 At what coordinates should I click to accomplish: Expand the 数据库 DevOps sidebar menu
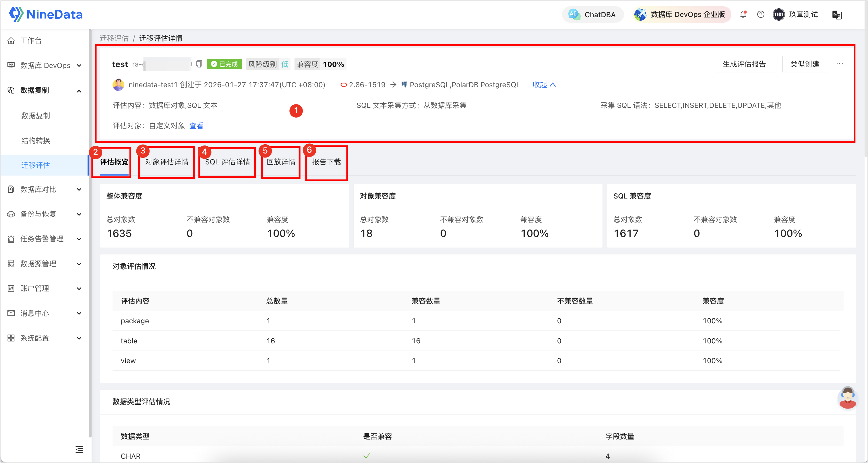(45, 65)
